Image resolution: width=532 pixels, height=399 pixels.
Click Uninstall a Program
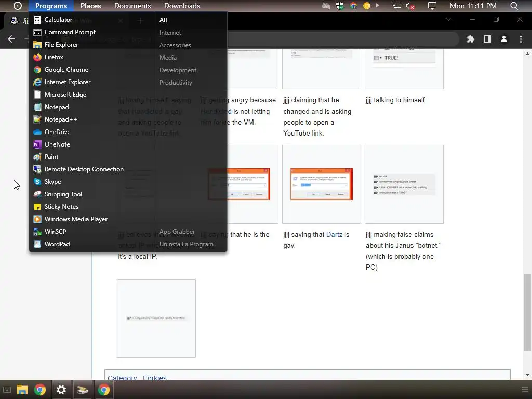[187, 244]
